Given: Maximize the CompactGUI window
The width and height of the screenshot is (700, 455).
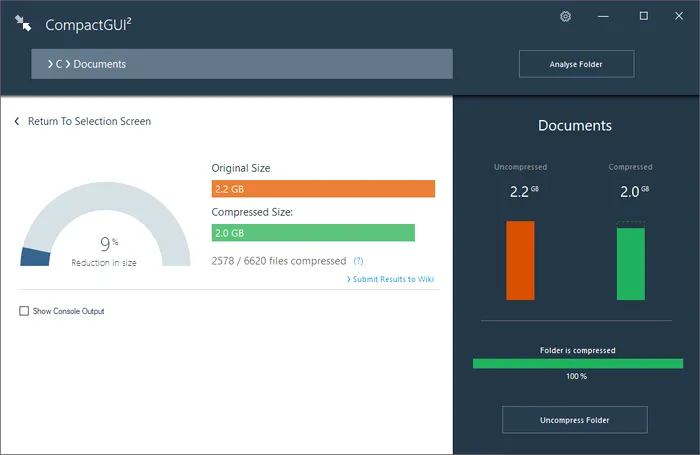Looking at the screenshot, I should pyautogui.click(x=643, y=17).
